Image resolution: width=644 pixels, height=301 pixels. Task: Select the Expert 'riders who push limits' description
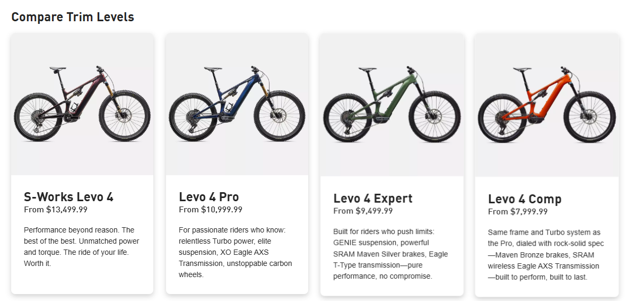390,254
